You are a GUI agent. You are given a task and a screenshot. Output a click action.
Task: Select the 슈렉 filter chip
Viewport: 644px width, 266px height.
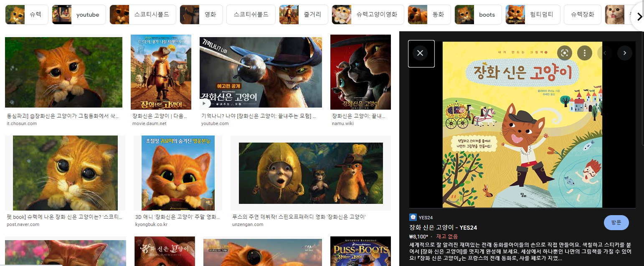27,15
